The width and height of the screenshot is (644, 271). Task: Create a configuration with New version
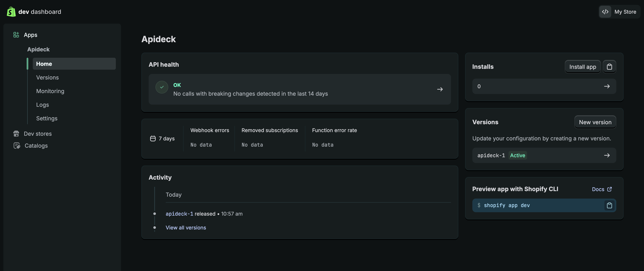[x=595, y=122]
